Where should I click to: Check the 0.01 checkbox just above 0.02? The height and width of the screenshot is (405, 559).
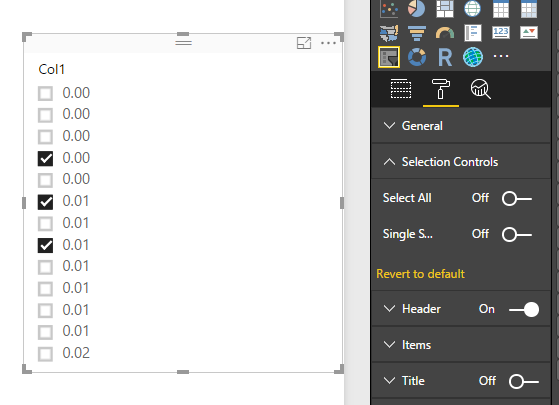(45, 332)
